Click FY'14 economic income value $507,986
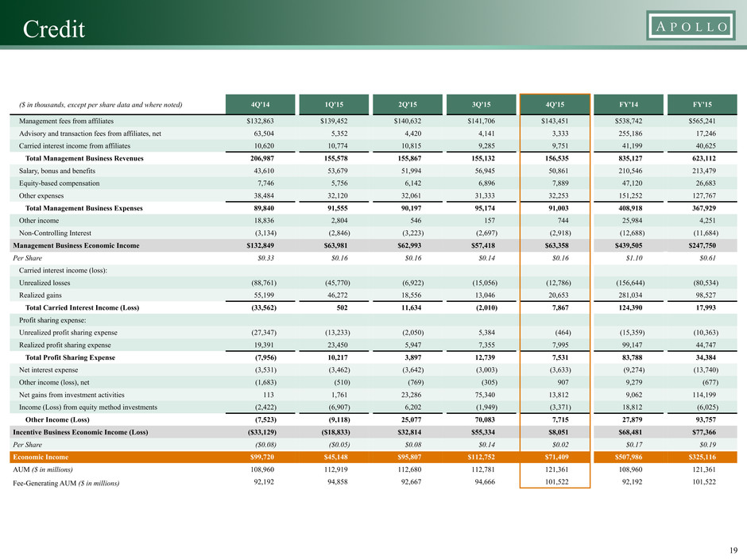Screen dimensions: 747x560 (x=629, y=458)
